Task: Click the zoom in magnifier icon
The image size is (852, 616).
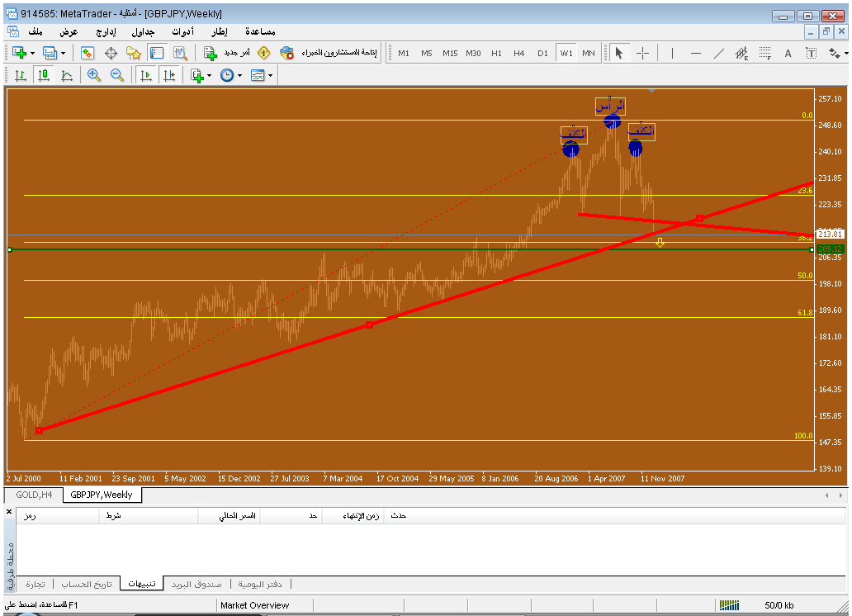Action: pos(93,75)
